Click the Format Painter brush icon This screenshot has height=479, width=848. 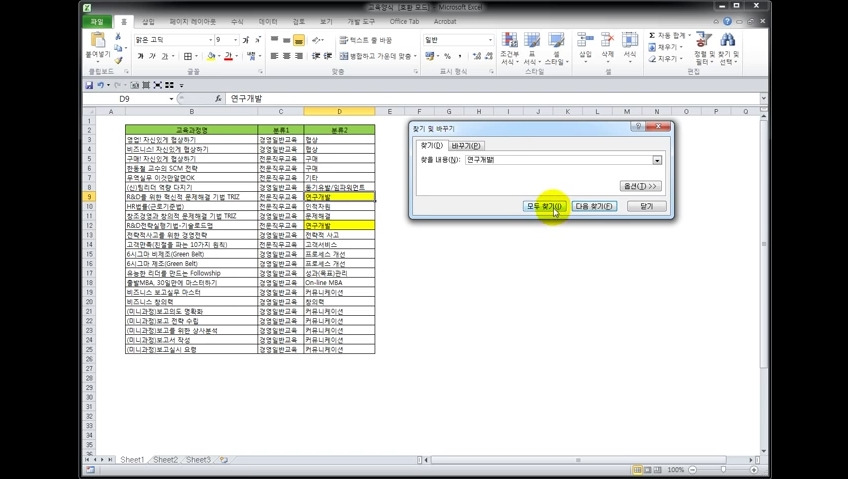point(118,60)
